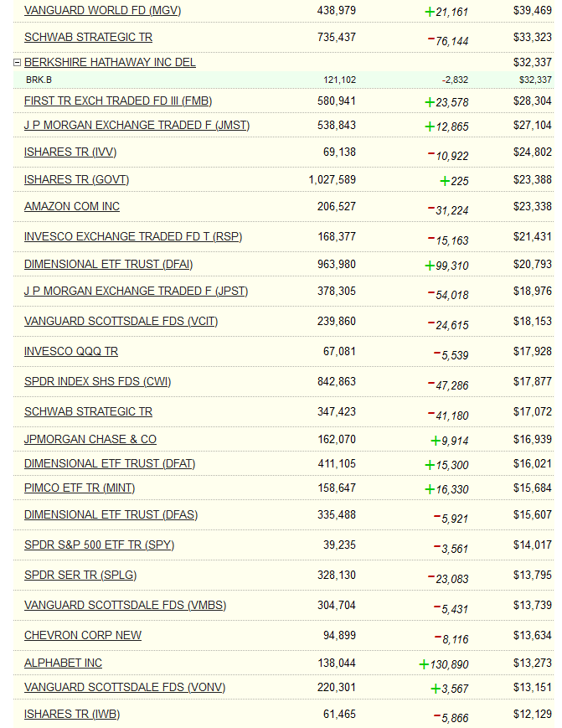Screen dimensions: 562x728
Task: Select JPMorgan Chase change value +9,914
Action: click(x=450, y=441)
